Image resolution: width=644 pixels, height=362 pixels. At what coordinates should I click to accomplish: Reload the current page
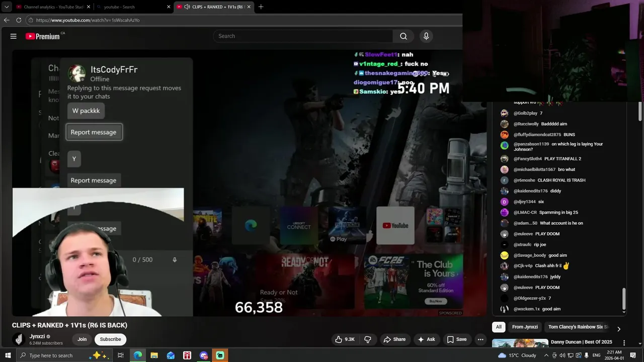pos(19,20)
